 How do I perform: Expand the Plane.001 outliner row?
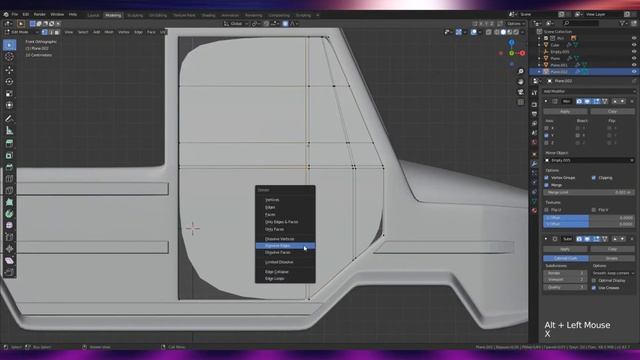point(539,65)
